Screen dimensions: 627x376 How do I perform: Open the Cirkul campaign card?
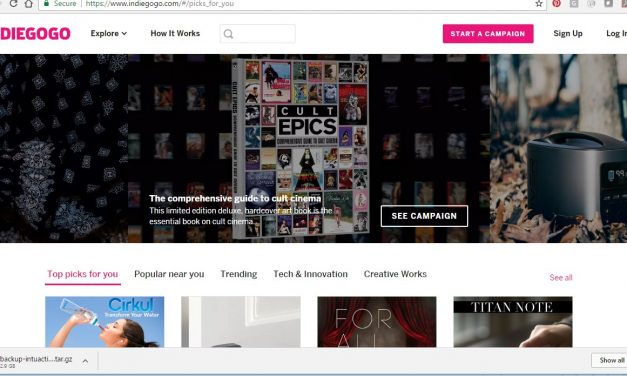(104, 322)
